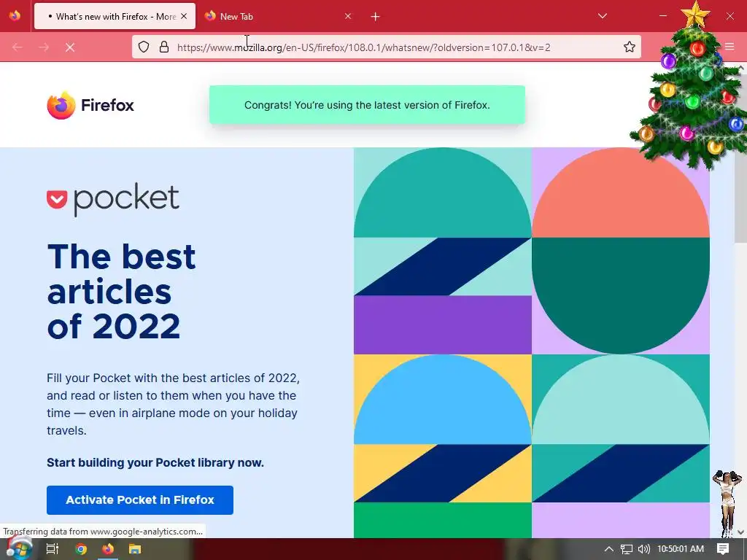747x560 pixels.
Task: View site security padlock info
Action: click(164, 47)
